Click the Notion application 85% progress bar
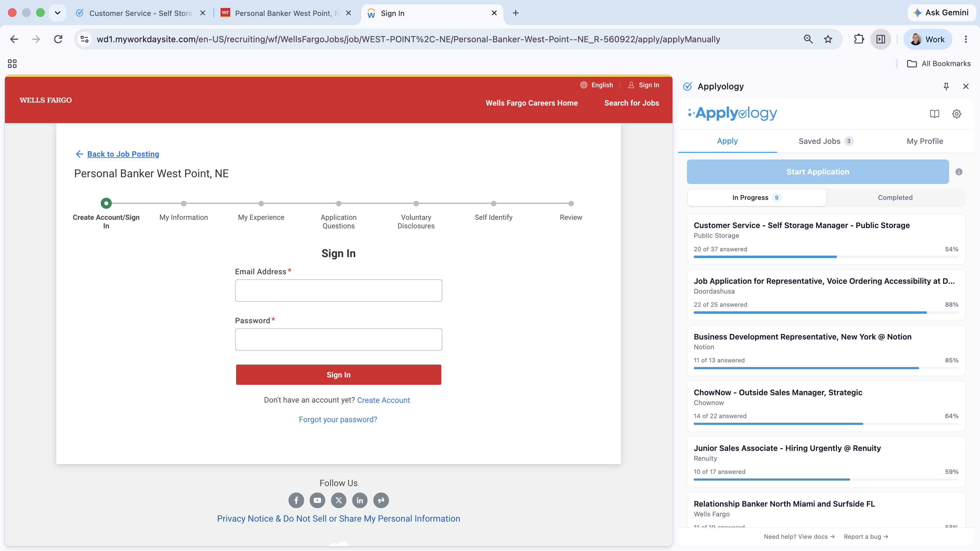The width and height of the screenshot is (980, 551). click(826, 368)
